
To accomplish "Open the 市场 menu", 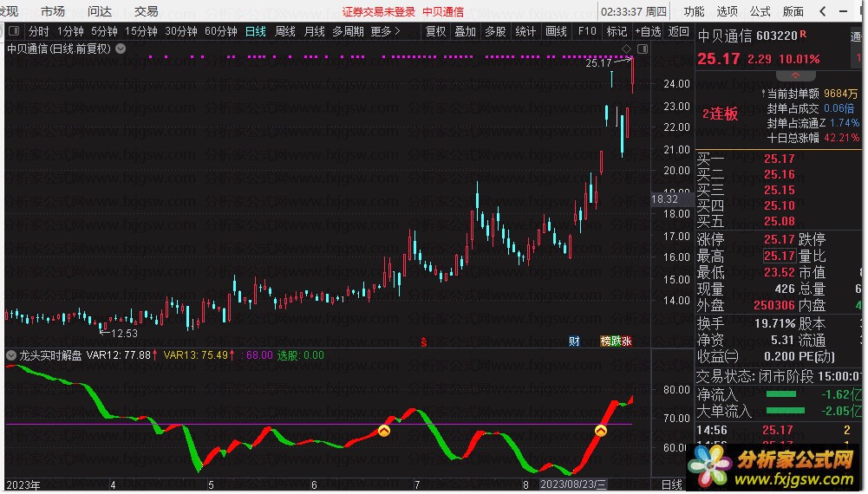I will [x=53, y=11].
